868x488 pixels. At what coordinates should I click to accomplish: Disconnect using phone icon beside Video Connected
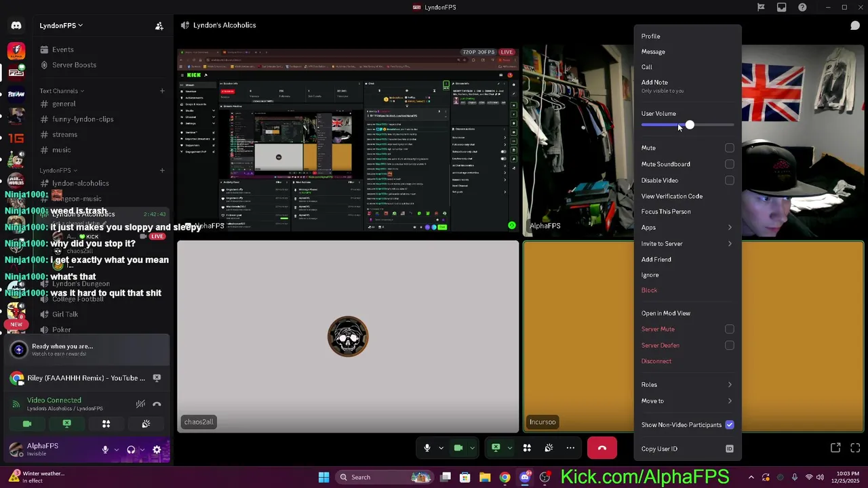(x=157, y=405)
